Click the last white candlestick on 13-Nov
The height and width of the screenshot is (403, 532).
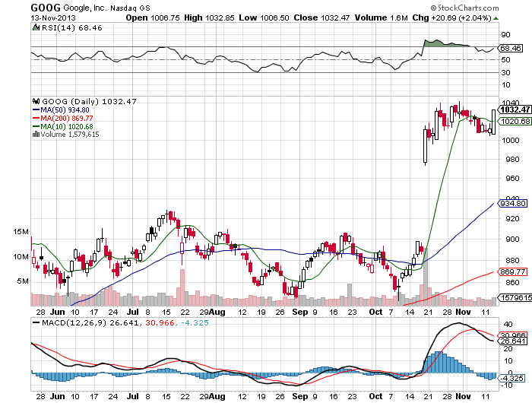point(494,122)
